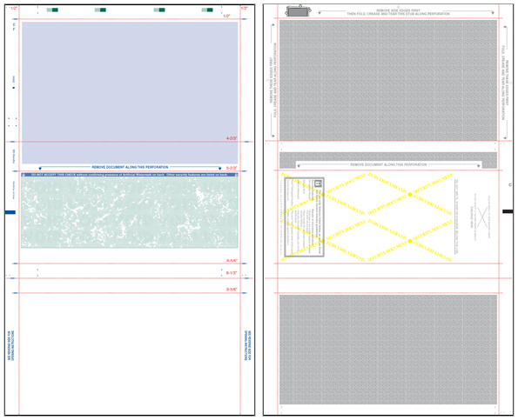Click the small blue square marker in left margin

tap(14, 88)
